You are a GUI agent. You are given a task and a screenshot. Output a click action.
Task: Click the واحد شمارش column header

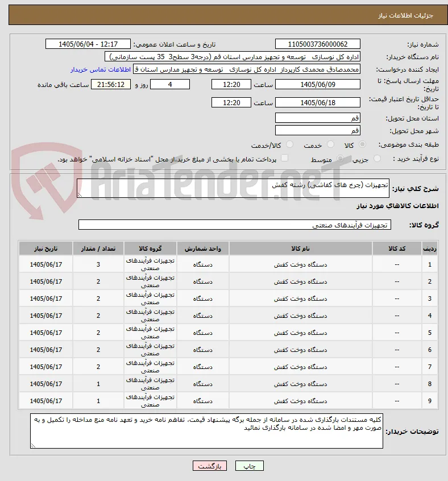click(203, 248)
